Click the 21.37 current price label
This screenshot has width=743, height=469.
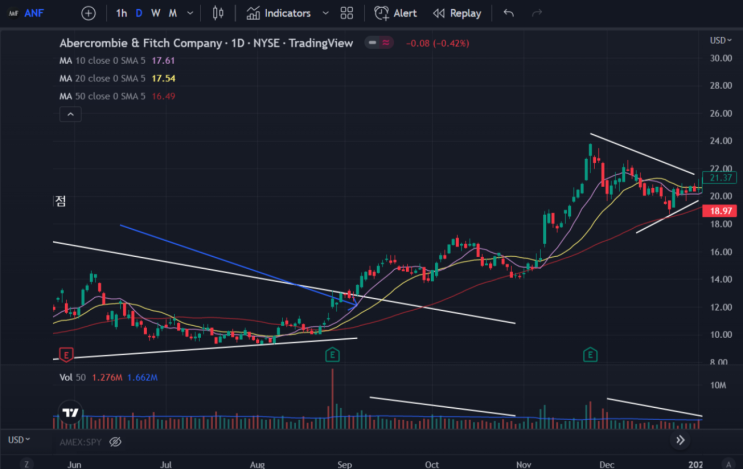pos(719,178)
